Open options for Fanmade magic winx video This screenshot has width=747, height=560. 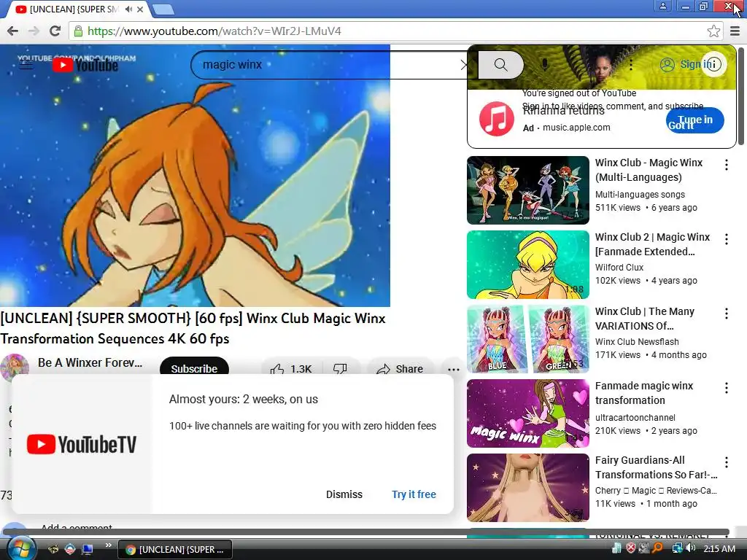[x=726, y=388]
